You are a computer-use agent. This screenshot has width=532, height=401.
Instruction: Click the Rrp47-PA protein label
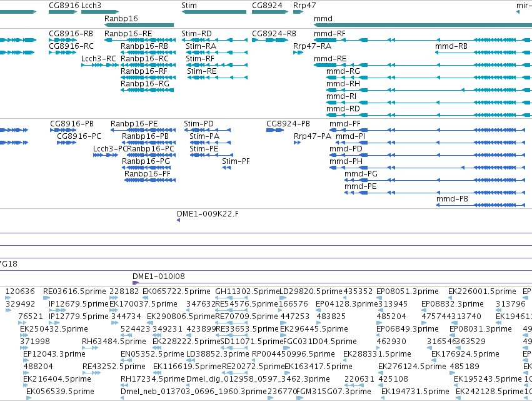[312, 136]
